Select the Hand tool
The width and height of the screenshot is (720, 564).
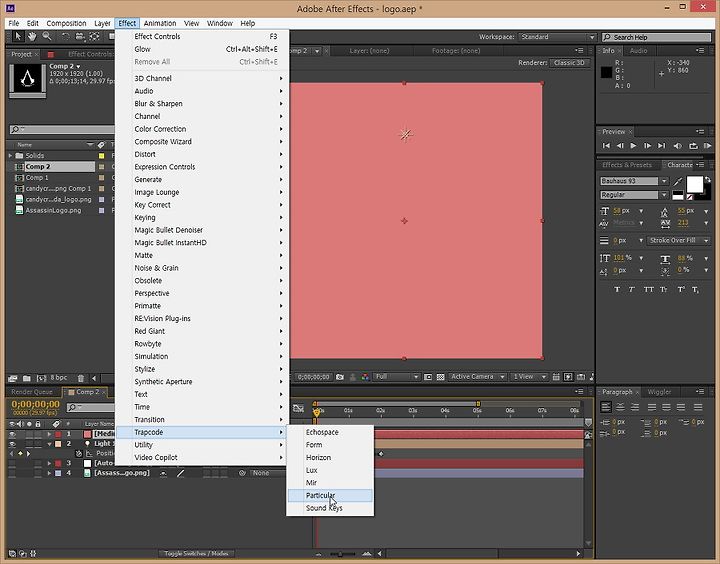pos(32,36)
